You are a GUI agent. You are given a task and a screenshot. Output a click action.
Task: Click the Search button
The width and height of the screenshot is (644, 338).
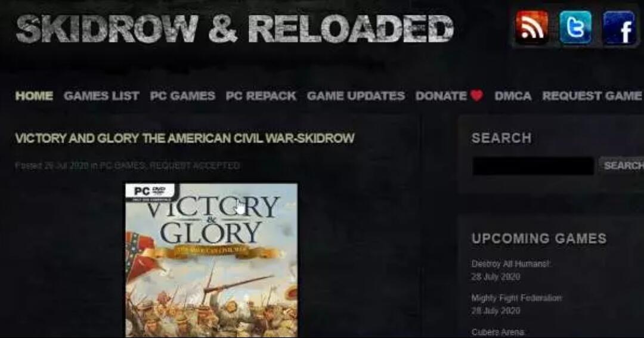tap(621, 165)
